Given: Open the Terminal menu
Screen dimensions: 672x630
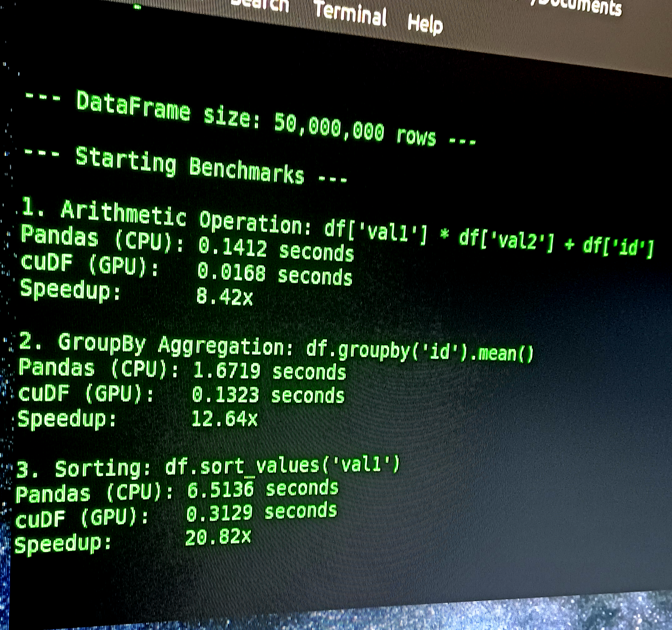Looking at the screenshot, I should [351, 14].
